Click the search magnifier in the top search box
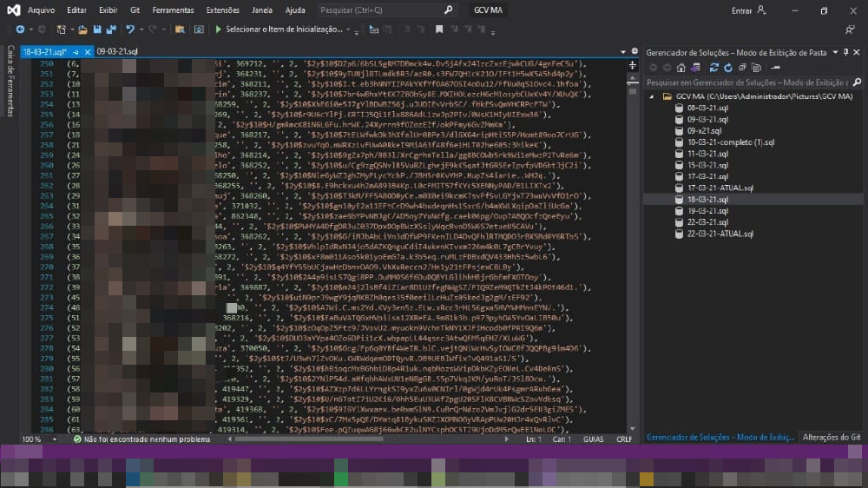 pos(449,10)
